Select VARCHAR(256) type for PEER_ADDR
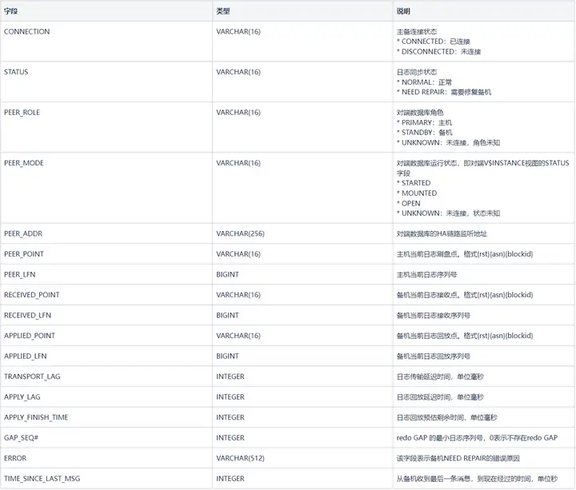This screenshot has height=490, width=576. click(240, 234)
